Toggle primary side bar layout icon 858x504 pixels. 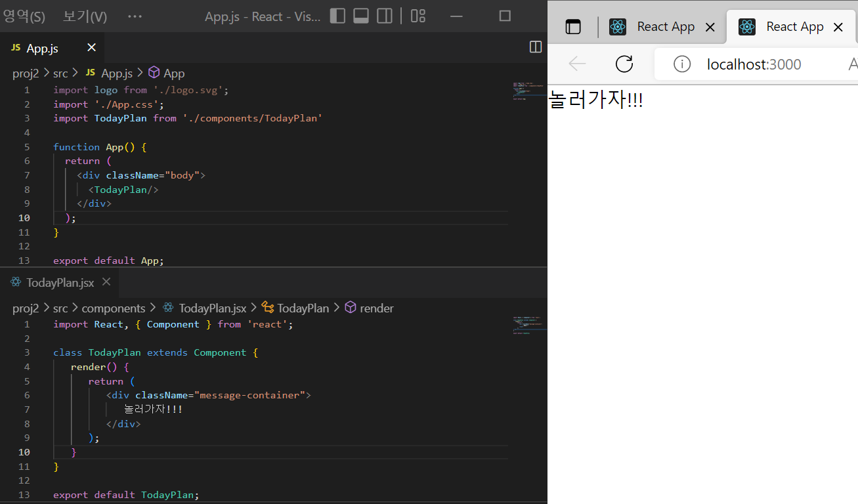(337, 16)
